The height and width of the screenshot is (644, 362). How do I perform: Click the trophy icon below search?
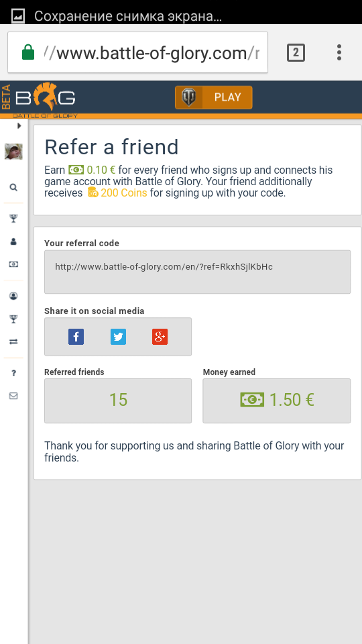(13, 219)
